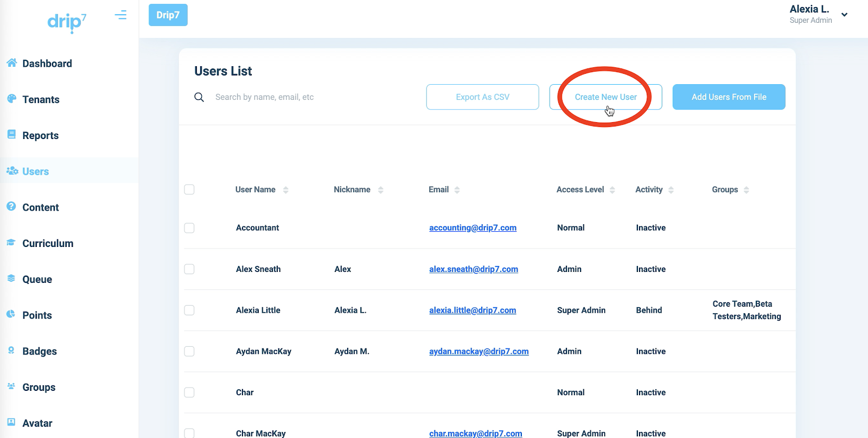Sort by Groups column arrows

point(746,190)
